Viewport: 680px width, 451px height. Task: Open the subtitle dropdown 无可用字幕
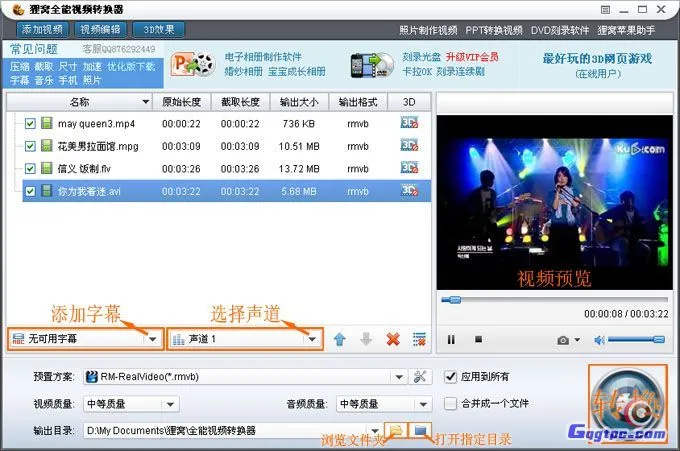click(152, 339)
